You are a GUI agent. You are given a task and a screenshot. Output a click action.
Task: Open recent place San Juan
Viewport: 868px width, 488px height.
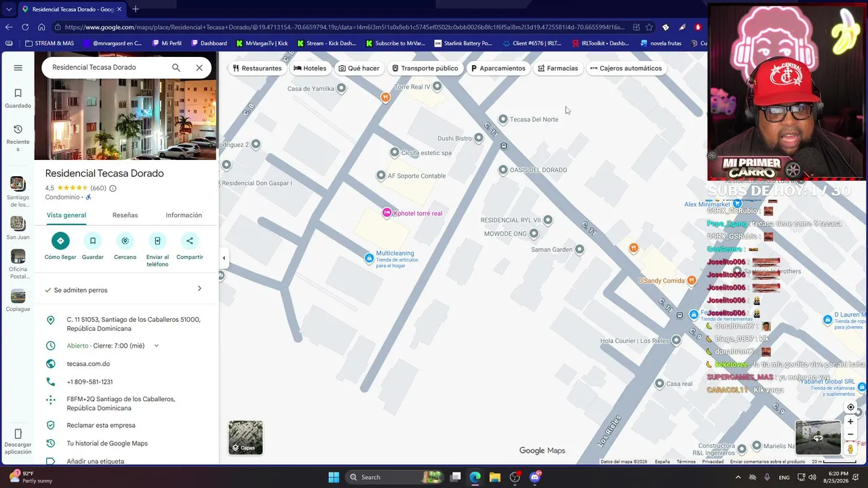[x=18, y=228]
